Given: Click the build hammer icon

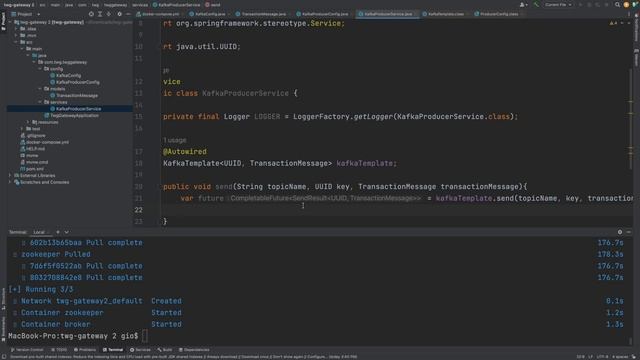Looking at the screenshot, I should (536, 4).
